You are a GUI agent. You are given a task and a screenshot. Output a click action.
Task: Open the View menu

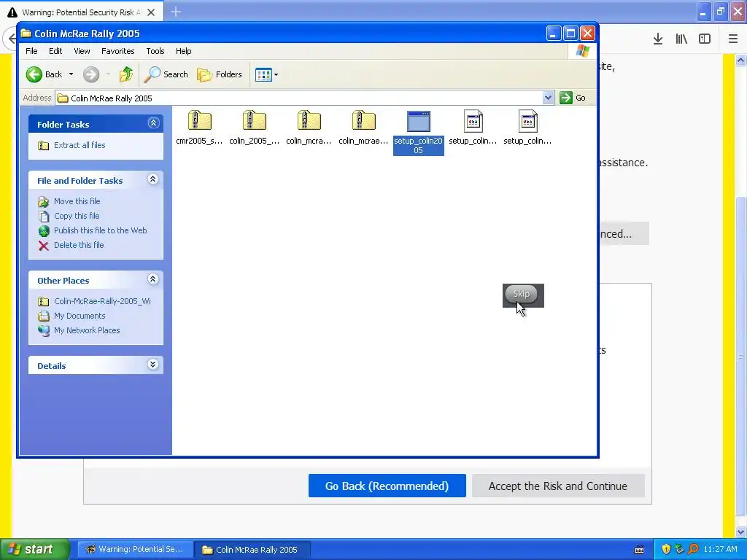point(82,51)
